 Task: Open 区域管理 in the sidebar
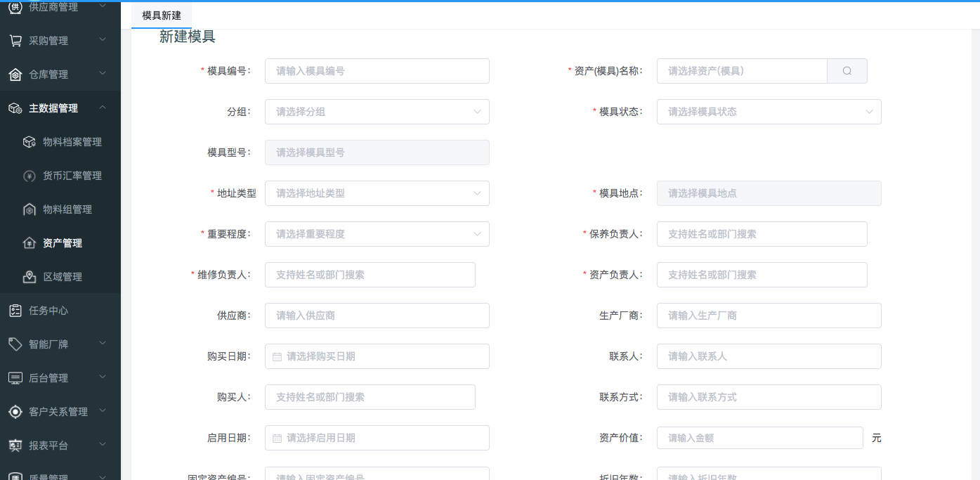[63, 277]
